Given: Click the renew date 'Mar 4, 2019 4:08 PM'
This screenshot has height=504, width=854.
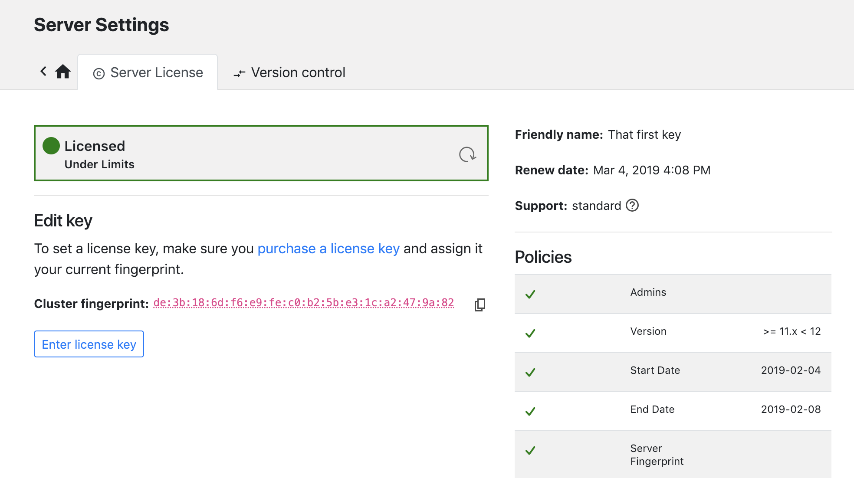Looking at the screenshot, I should (x=652, y=170).
